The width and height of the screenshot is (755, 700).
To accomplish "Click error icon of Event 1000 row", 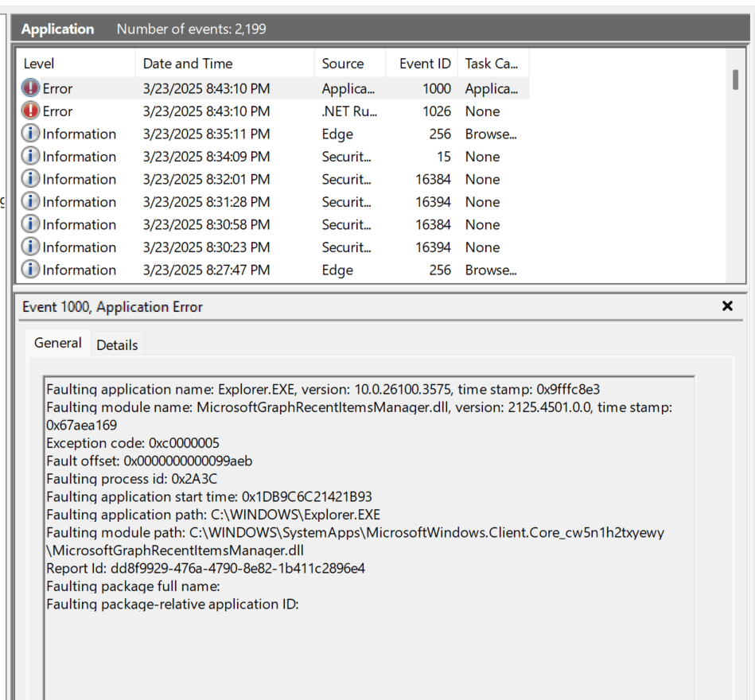I will pos(30,88).
